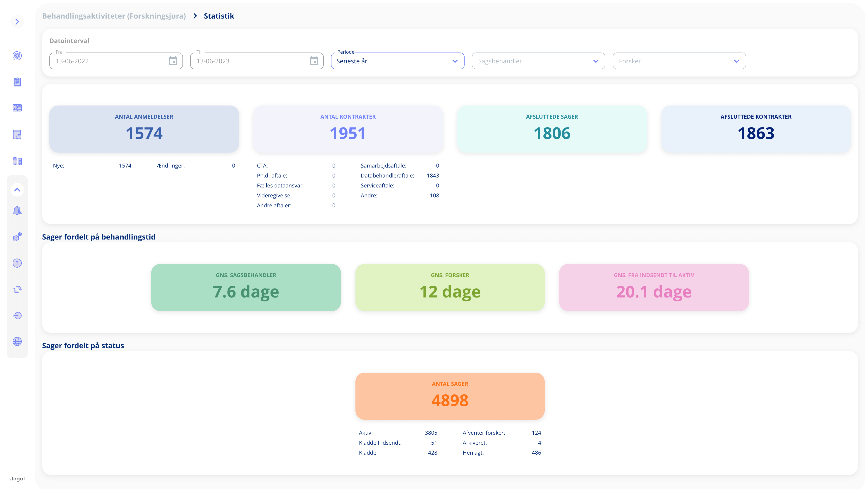Click the Til date field 13-06-2023

coord(257,61)
